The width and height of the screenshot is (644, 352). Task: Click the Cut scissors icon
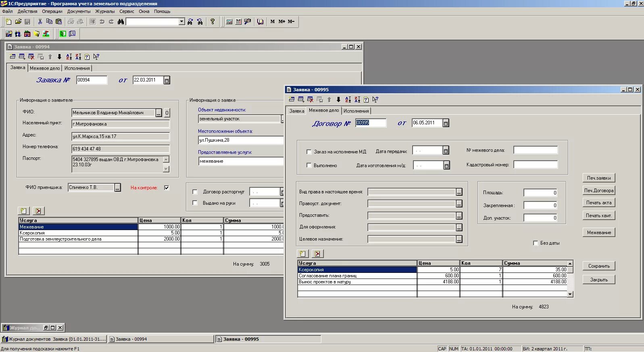[x=40, y=22]
